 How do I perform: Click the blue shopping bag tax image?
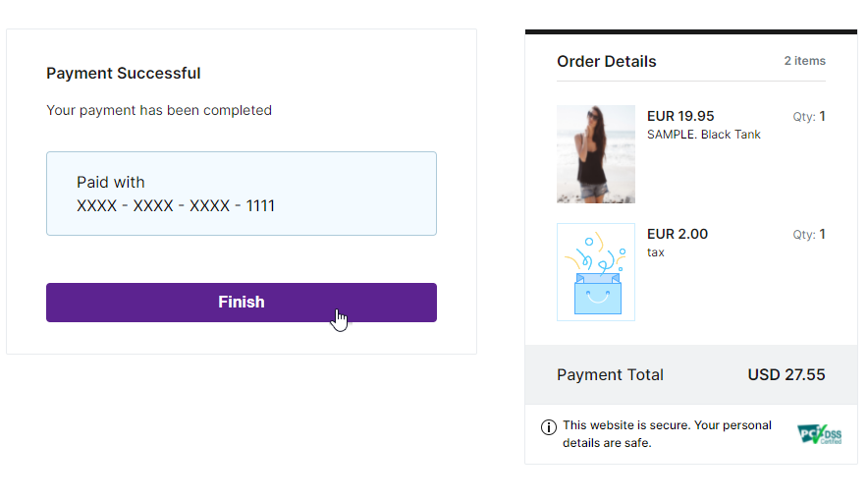pos(595,272)
